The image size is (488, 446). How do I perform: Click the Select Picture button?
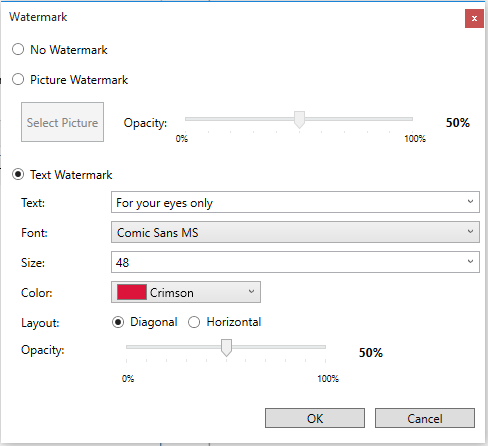[x=62, y=122]
